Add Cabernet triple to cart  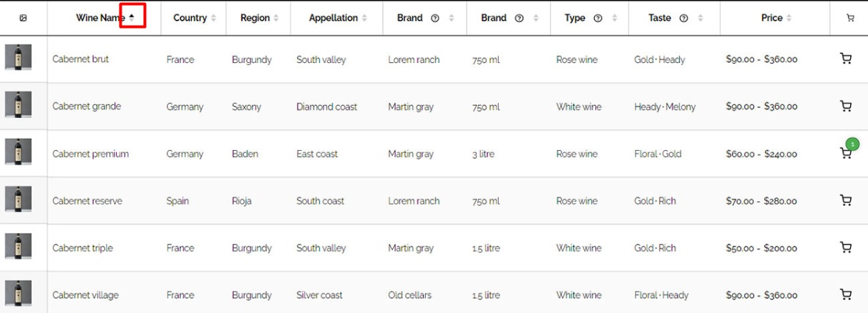(x=846, y=248)
